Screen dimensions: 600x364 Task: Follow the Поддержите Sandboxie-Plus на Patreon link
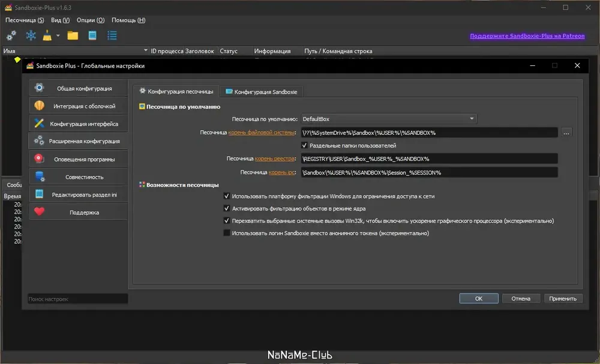pos(527,36)
